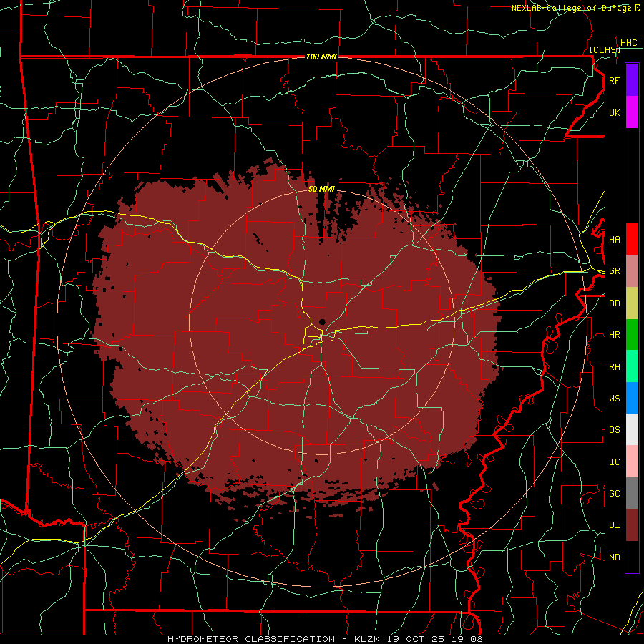Click the gray GC legend swatch
Viewport: 644px width, 644px height.
(632, 493)
